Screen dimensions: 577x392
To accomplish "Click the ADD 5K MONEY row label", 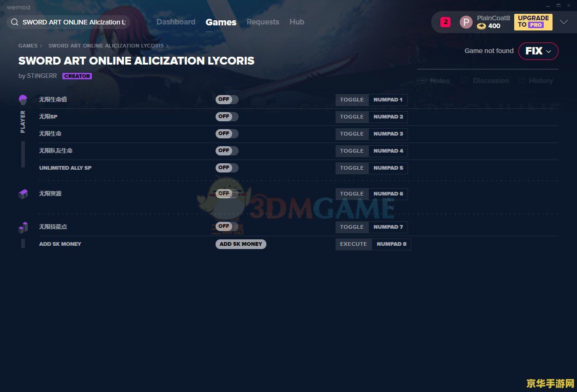I will pos(60,244).
